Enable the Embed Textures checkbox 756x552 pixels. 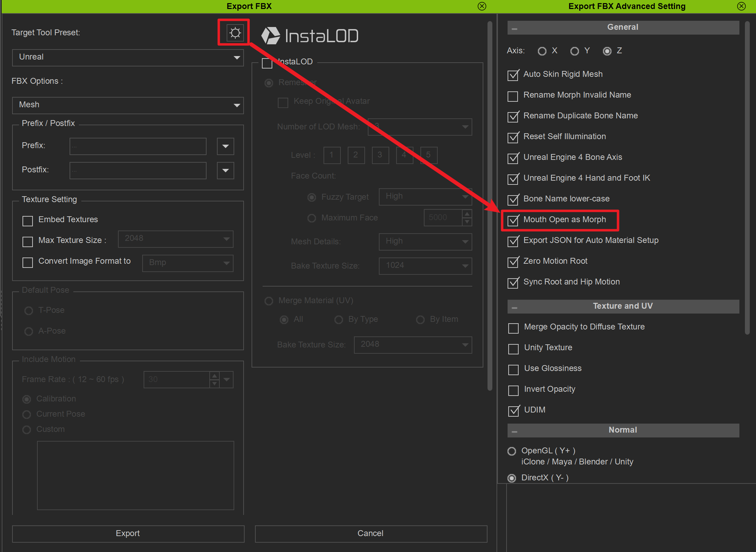[28, 221]
